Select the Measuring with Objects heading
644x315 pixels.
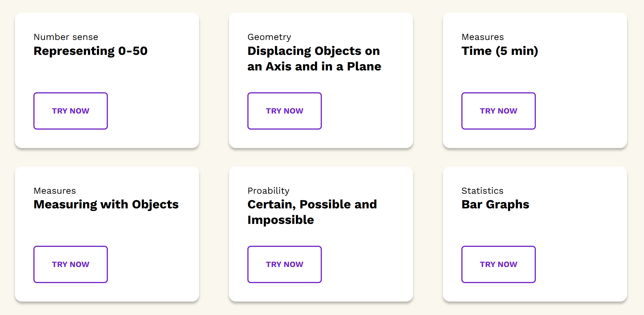pyautogui.click(x=106, y=205)
